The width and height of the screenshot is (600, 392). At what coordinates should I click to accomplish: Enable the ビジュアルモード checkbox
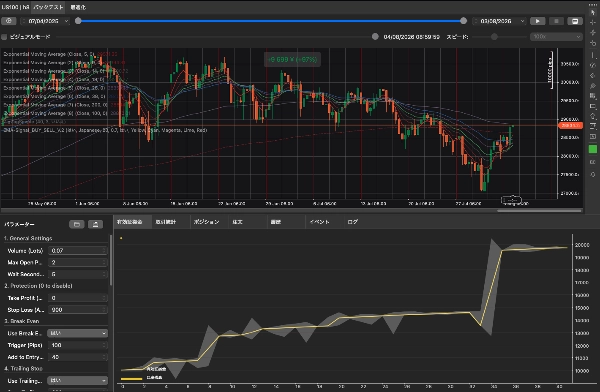click(4, 37)
